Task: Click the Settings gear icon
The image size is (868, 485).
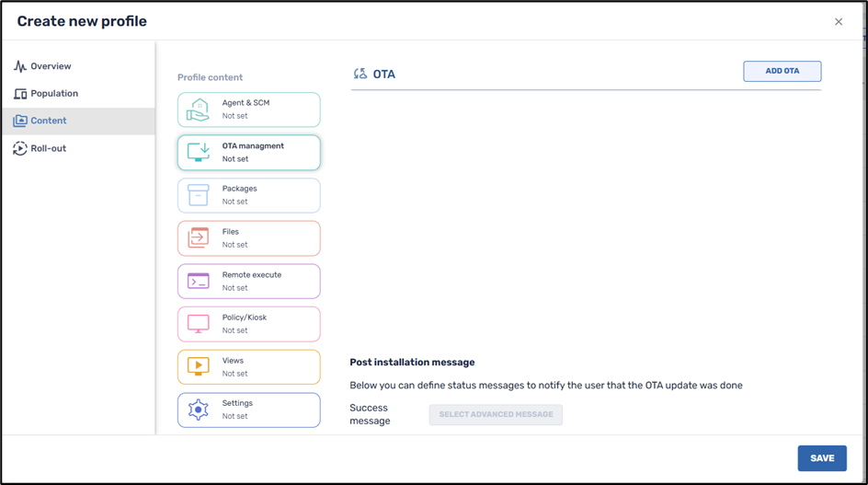Action: (x=199, y=410)
